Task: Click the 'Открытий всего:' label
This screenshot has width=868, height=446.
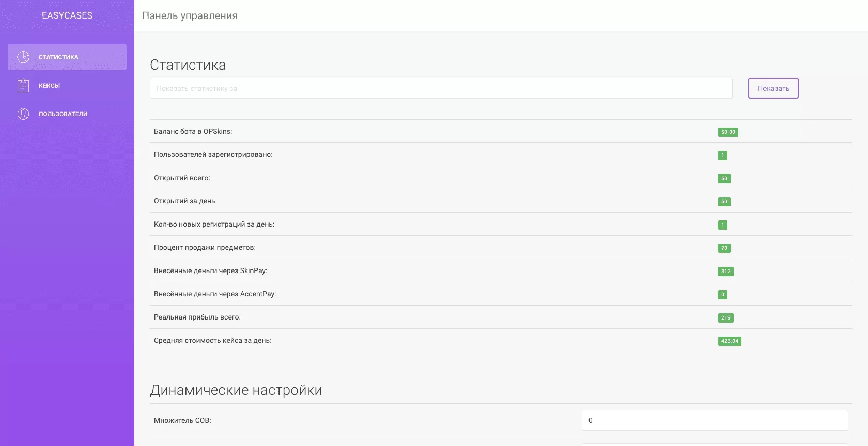Action: [182, 178]
